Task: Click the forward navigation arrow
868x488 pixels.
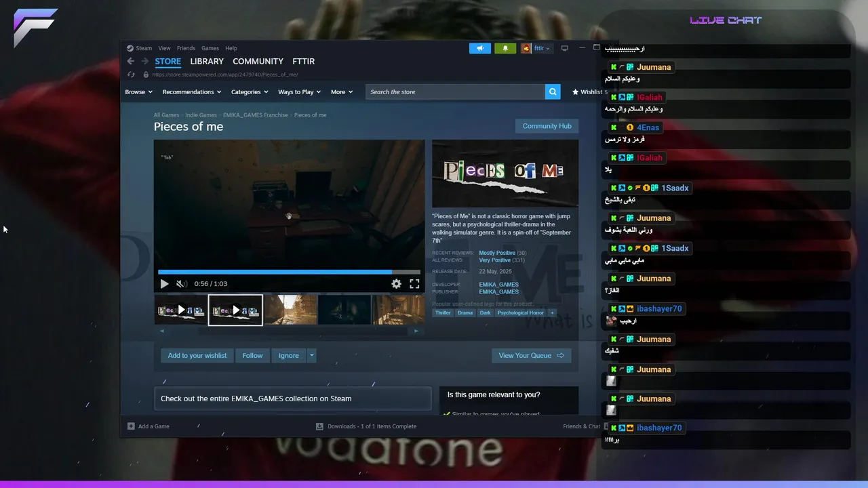Action: pyautogui.click(x=144, y=61)
